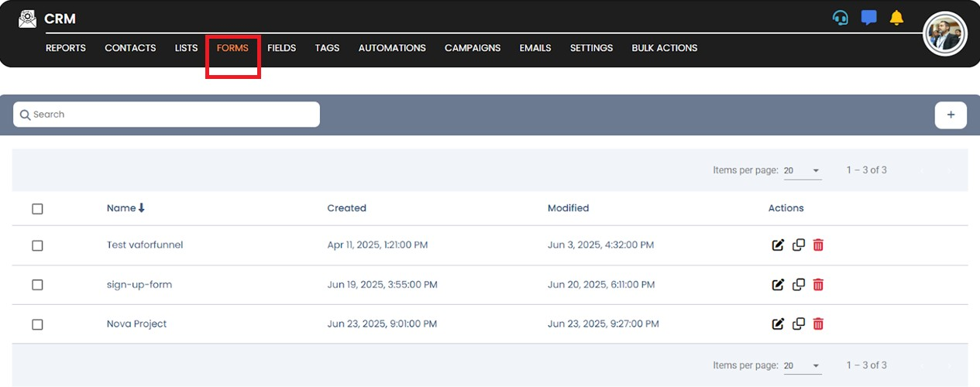Open the headset support icon
Viewport: 980px width, 387px height.
click(841, 18)
